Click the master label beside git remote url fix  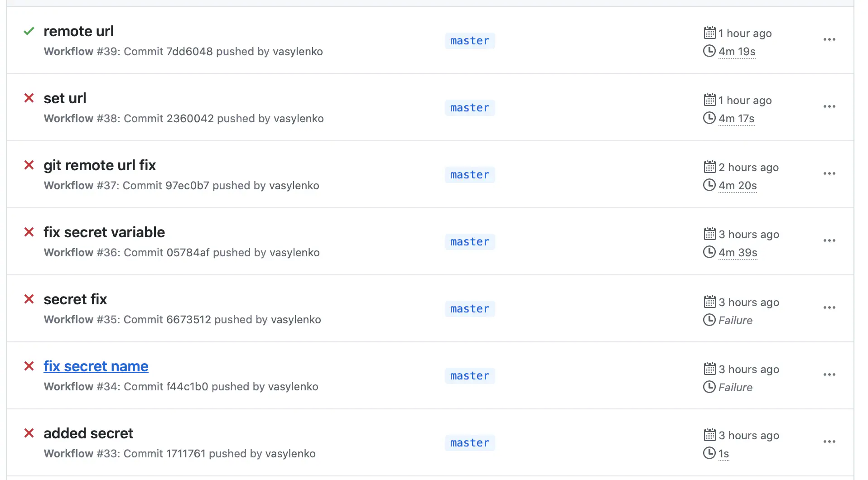click(469, 174)
